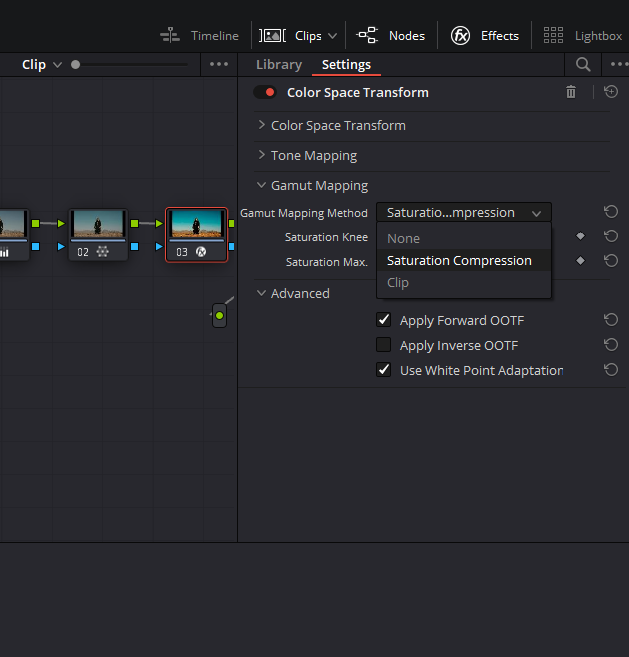This screenshot has height=657, width=629.
Task: Add keyframe for Saturation Knee
Action: [x=580, y=236]
